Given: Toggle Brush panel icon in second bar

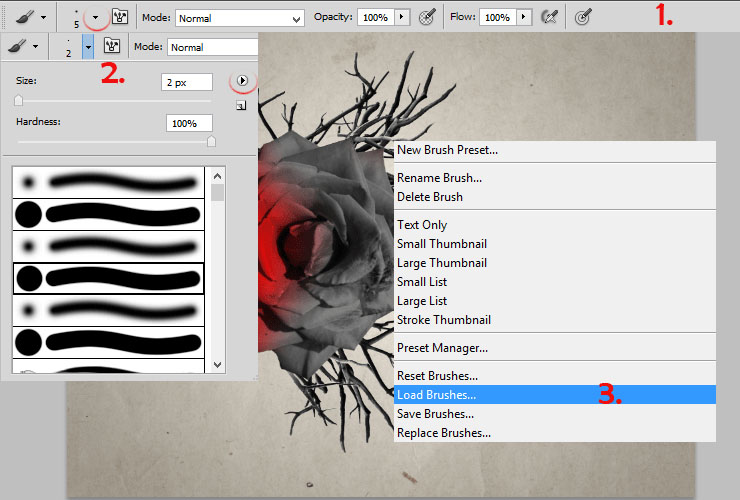Looking at the screenshot, I should 112,46.
